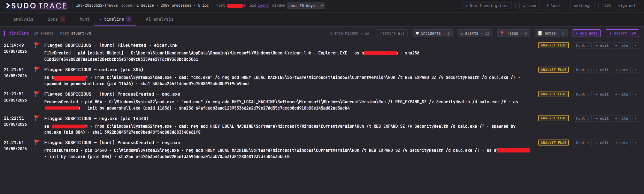This screenshot has width=644, height=194.
Task: Click the sha256 hash starting 01bd38fe
Action: (121, 59)
